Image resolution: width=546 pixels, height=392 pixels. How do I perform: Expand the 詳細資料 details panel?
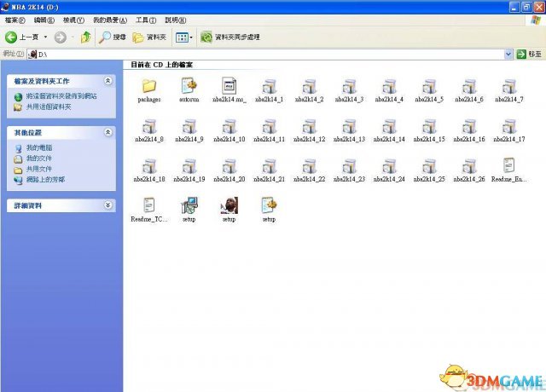point(108,205)
